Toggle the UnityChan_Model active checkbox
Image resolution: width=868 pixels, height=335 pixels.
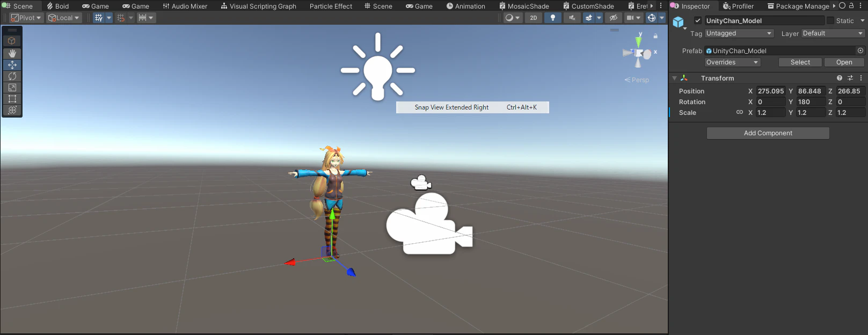coord(698,20)
